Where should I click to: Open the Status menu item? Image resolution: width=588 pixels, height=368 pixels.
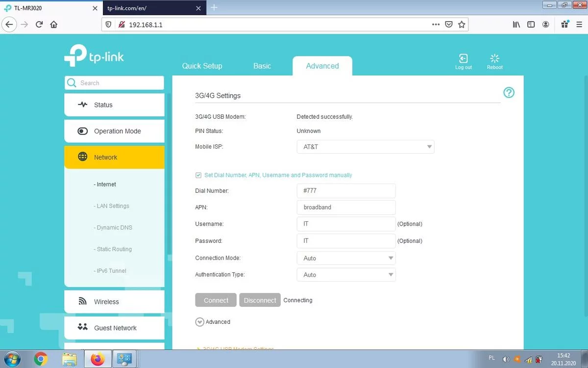tap(114, 105)
